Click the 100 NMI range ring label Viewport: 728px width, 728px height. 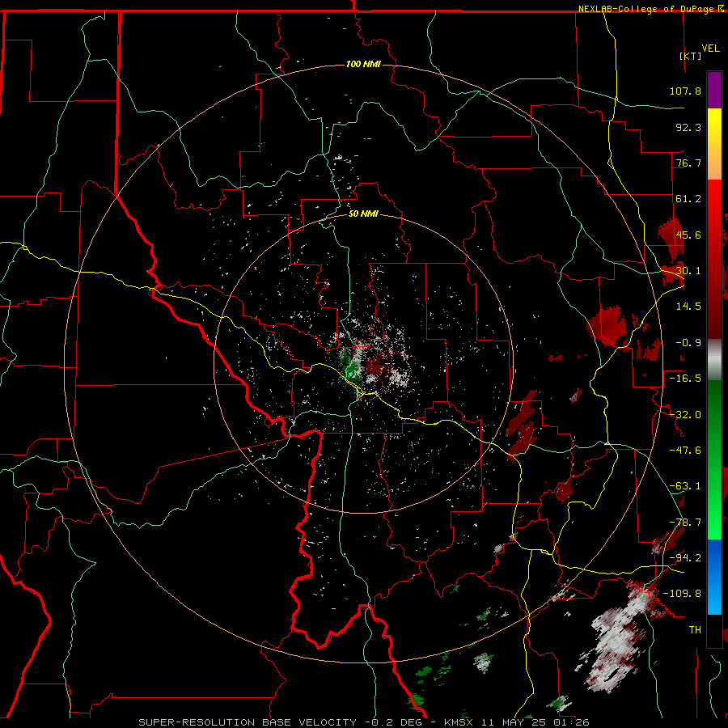click(x=363, y=64)
